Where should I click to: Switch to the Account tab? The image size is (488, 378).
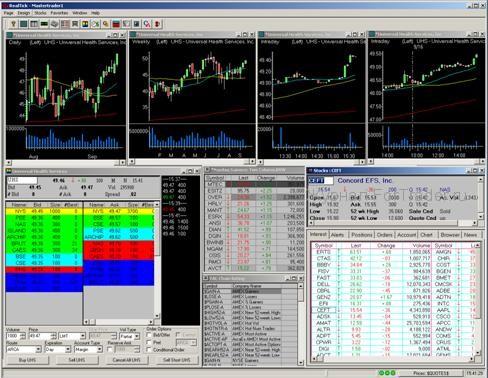pos(406,235)
